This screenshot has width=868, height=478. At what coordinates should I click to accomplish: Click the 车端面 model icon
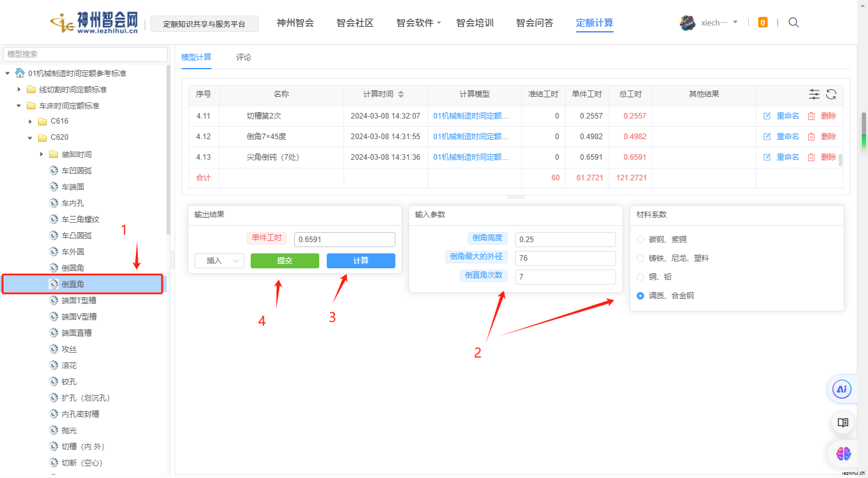pos(54,187)
